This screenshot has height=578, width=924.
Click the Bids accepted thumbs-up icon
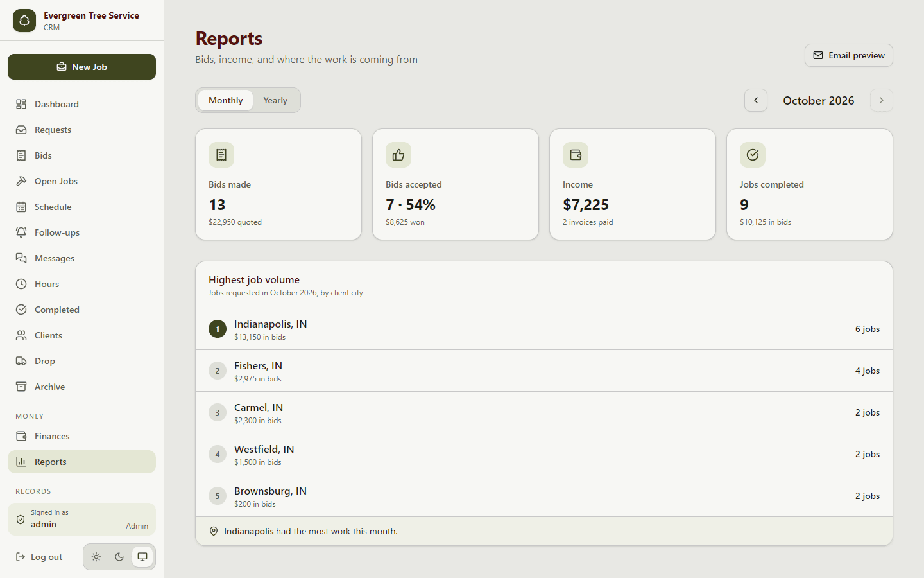tap(398, 155)
